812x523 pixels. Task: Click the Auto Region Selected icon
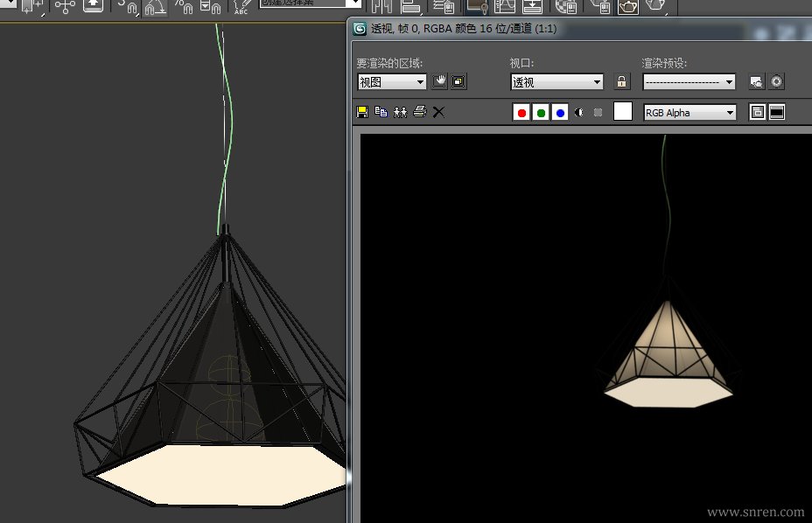tap(458, 81)
